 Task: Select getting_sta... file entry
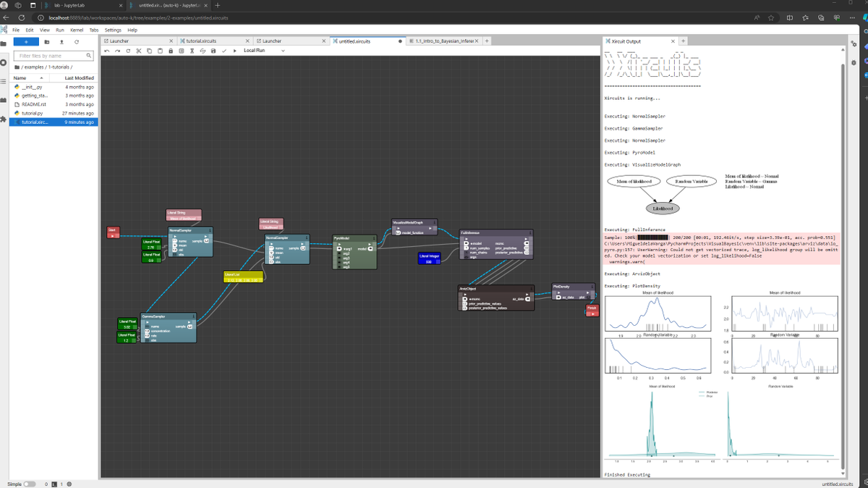54,96
